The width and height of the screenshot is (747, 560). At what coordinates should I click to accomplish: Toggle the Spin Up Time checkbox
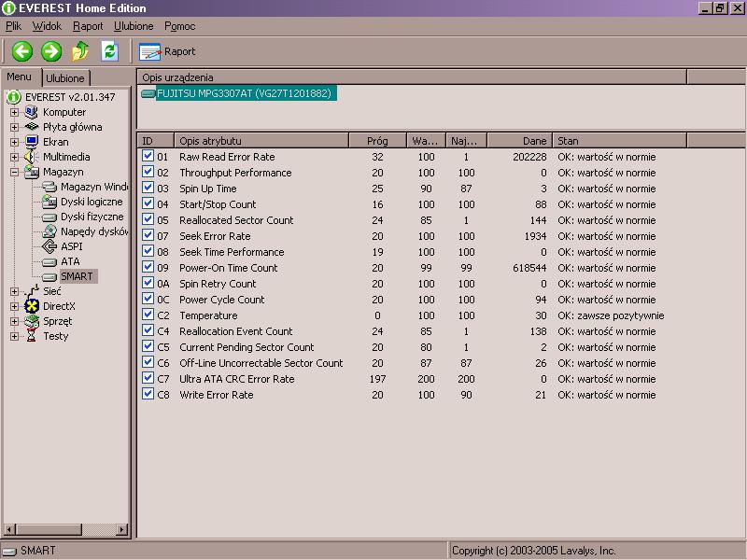[148, 188]
